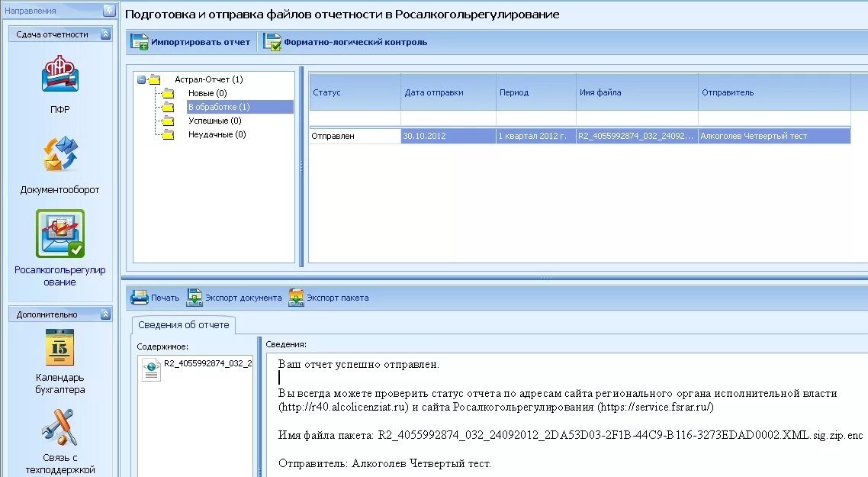Viewport: 868px width, 477px height.
Task: Click the Астрал-Отчет root folder icon
Action: [x=154, y=80]
